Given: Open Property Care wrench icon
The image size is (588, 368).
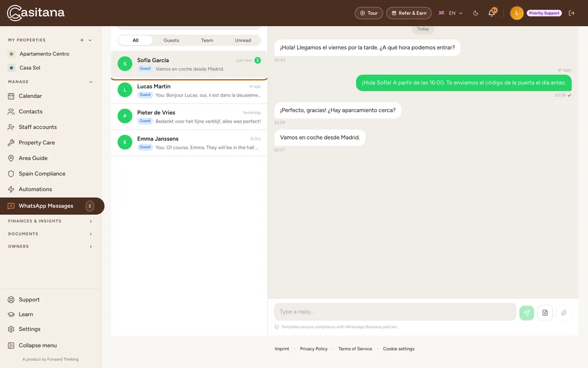Looking at the screenshot, I should 11,143.
